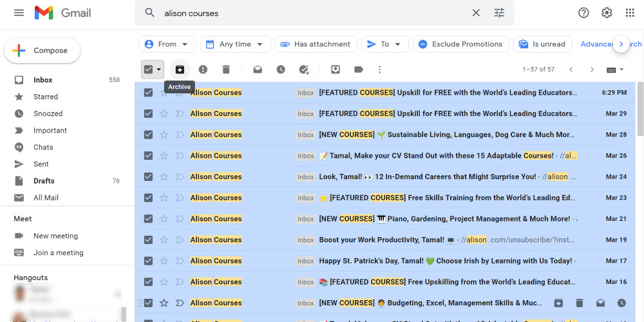Open the Mar 16 Free Upskilling email
This screenshot has height=322, width=644.
click(385, 282)
